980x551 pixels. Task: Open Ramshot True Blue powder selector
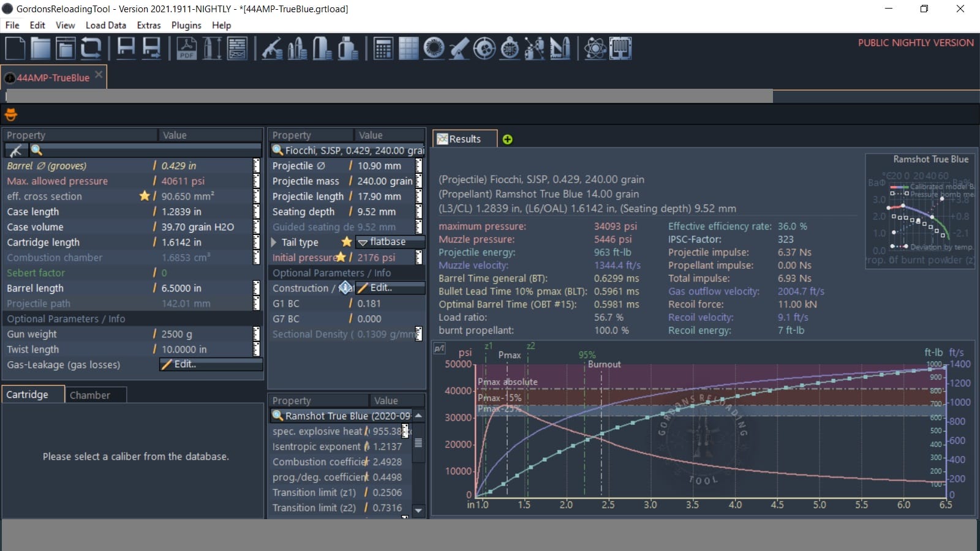[347, 416]
